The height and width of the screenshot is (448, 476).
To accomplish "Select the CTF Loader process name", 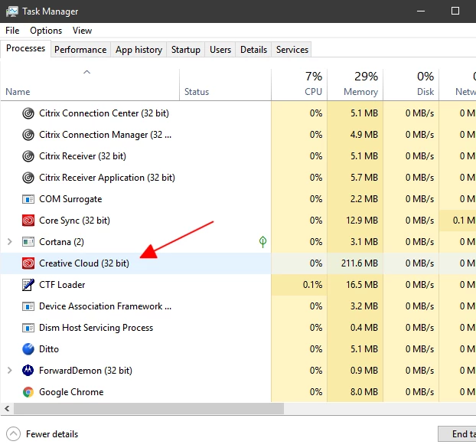I will (62, 285).
